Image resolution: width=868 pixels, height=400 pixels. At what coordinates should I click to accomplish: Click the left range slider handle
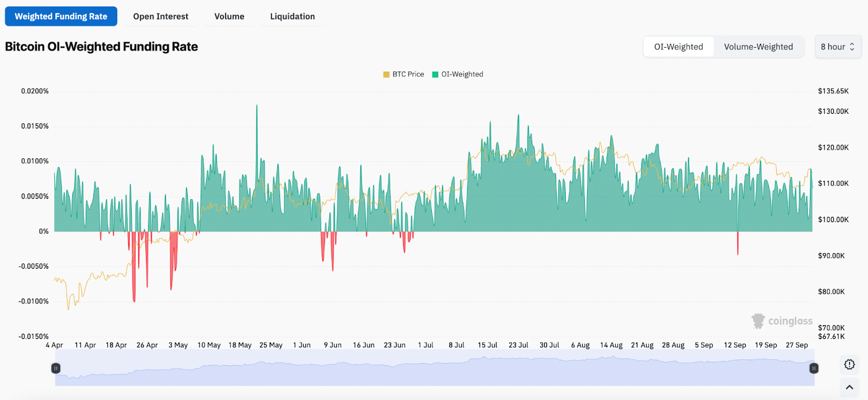pyautogui.click(x=55, y=369)
